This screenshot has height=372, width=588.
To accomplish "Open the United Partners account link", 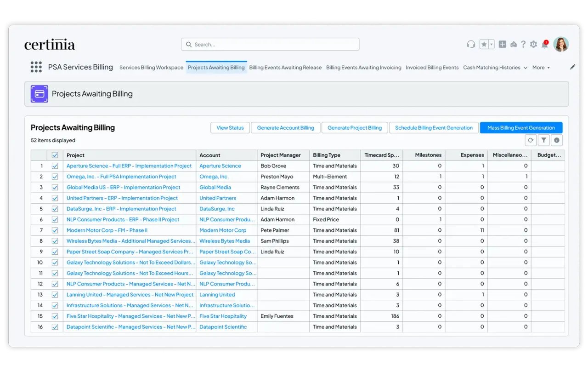I will pyautogui.click(x=218, y=198).
